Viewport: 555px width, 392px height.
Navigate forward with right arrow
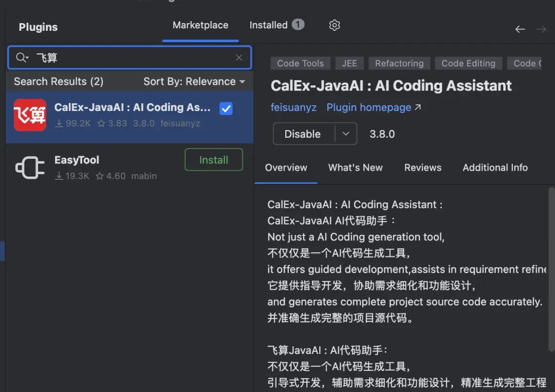(x=541, y=29)
